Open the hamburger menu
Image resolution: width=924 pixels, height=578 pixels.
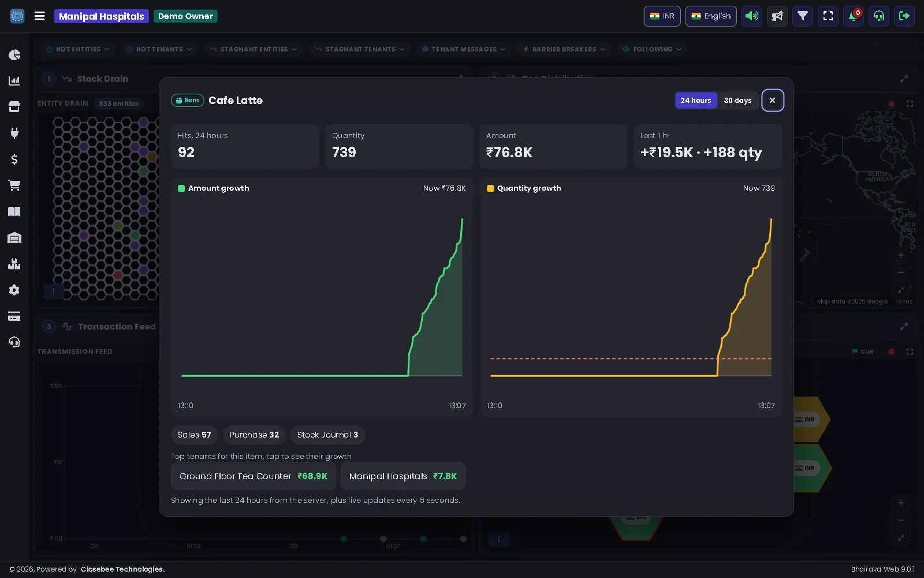coord(40,16)
